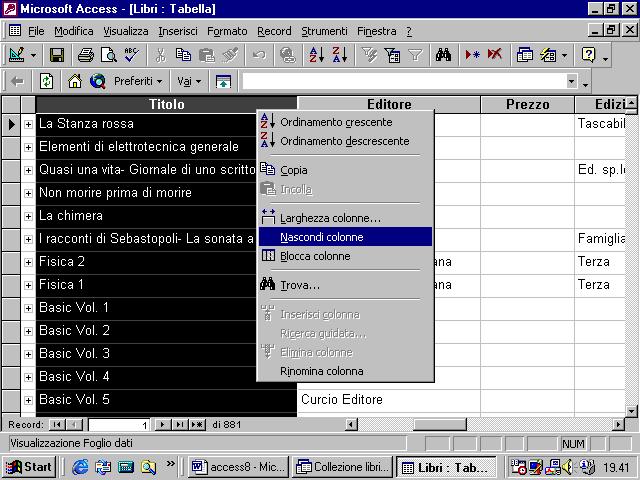This screenshot has width=640, height=480.
Task: Click the New Object icon
Action: coord(548,55)
